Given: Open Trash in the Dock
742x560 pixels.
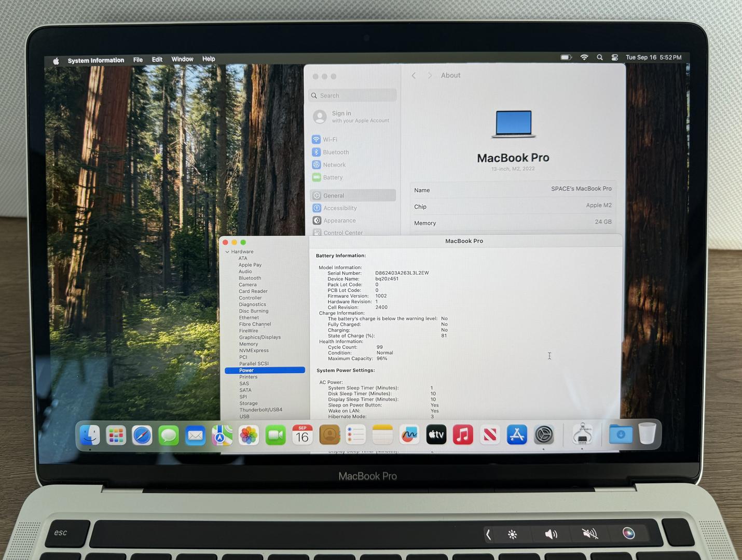Looking at the screenshot, I should (x=647, y=433).
